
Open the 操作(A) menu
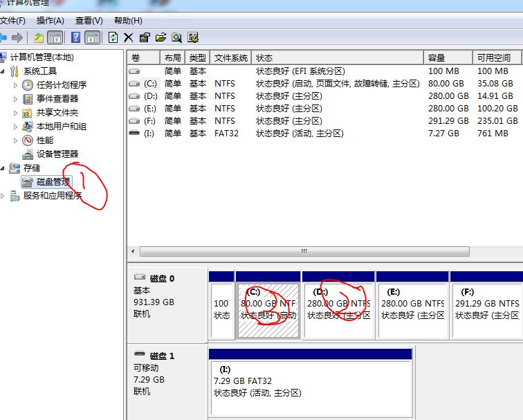click(x=50, y=21)
